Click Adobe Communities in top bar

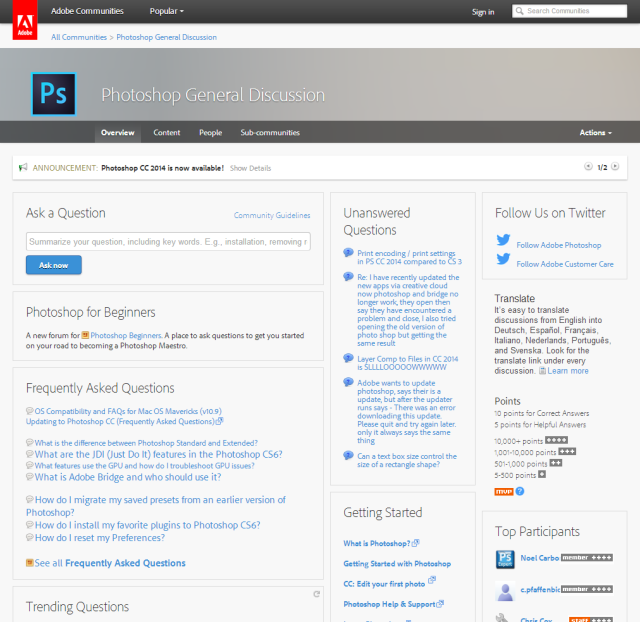click(x=87, y=11)
